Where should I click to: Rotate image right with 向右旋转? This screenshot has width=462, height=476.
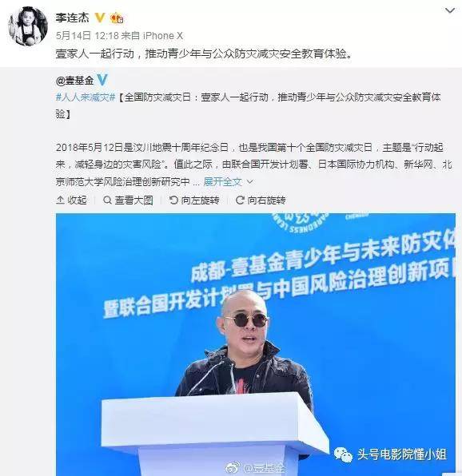point(261,200)
